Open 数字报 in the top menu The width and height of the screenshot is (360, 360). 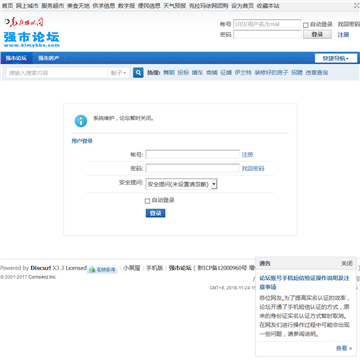tap(126, 6)
